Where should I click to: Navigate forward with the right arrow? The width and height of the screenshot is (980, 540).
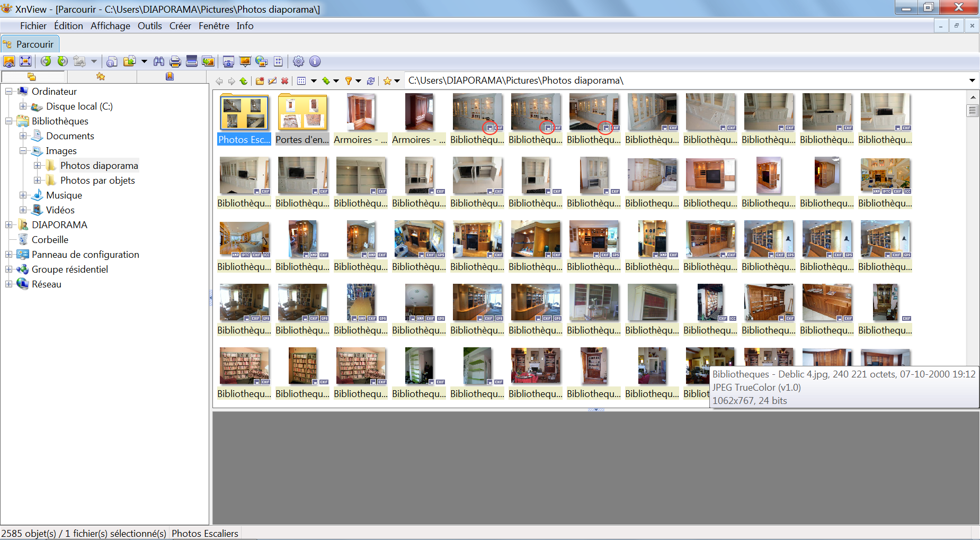(x=231, y=81)
